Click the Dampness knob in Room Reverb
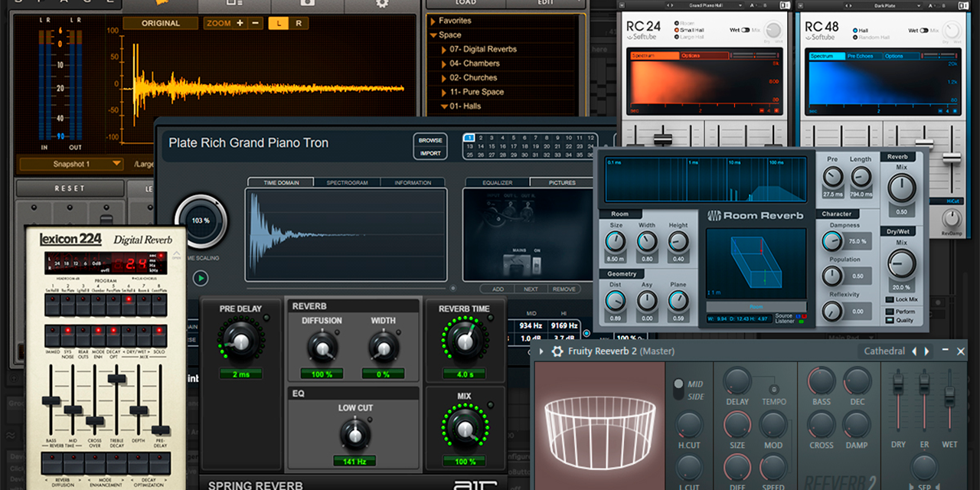The width and height of the screenshot is (980, 490). (832, 242)
